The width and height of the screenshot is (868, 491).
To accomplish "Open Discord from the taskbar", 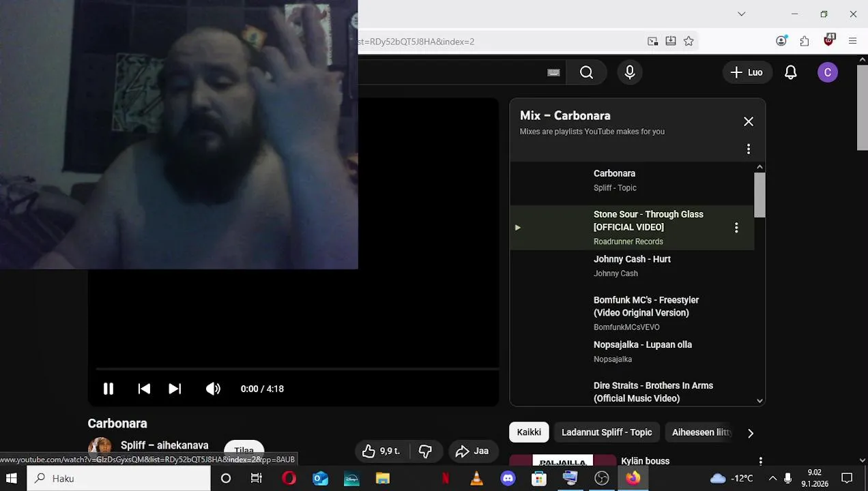I will [x=508, y=478].
